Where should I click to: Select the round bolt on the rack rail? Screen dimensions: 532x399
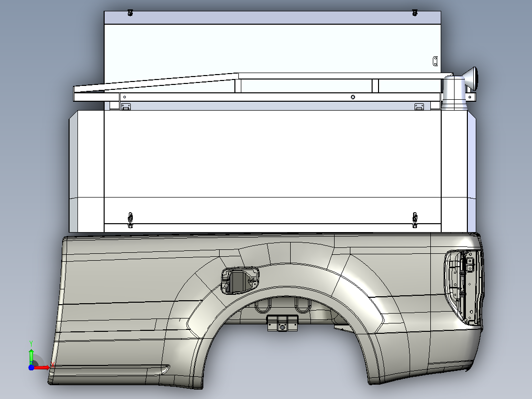[x=353, y=97]
